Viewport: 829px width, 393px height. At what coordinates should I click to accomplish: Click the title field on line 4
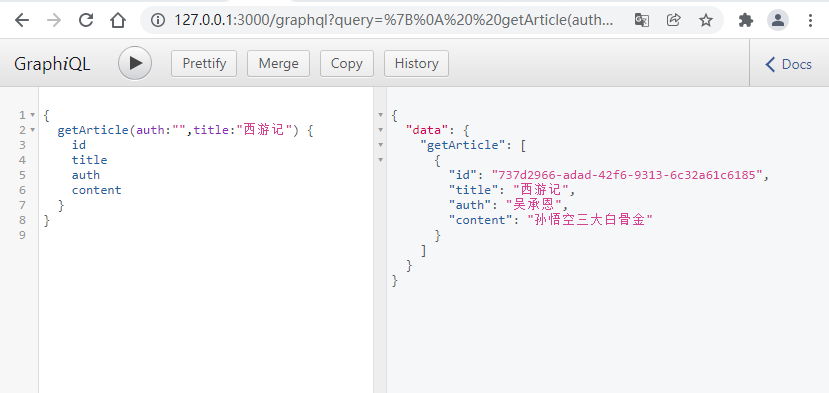point(89,160)
